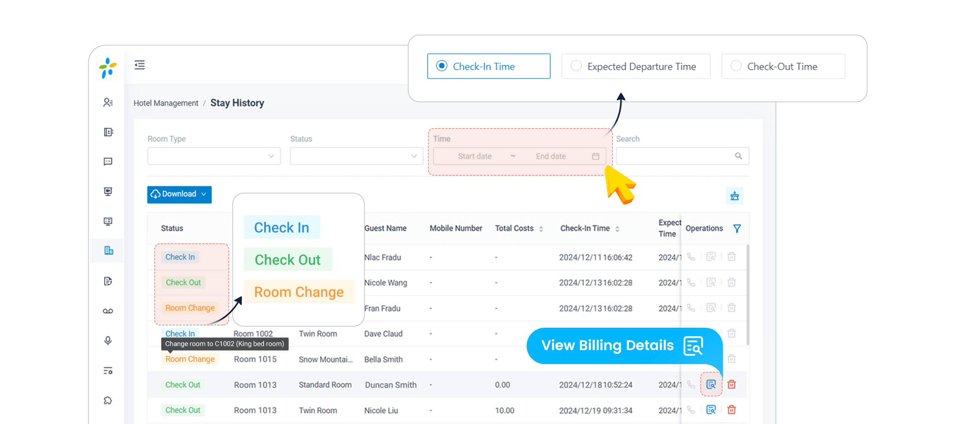The width and height of the screenshot is (980, 424).
Task: Click the Room 1002 cell
Action: tap(253, 334)
